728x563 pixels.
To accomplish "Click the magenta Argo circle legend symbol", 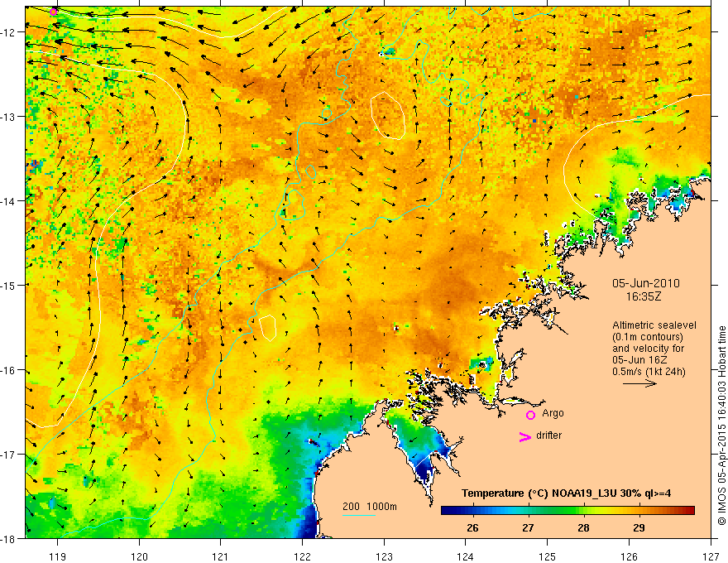I will (x=530, y=415).
